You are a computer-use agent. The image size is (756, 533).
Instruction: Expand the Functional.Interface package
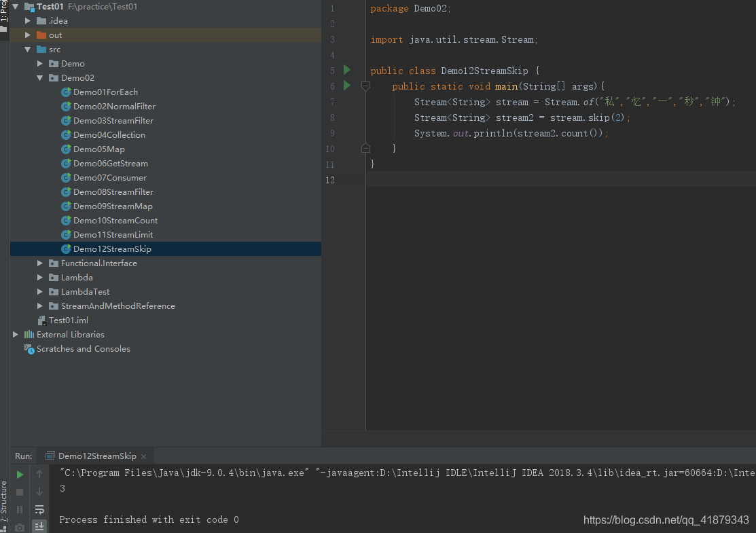[x=40, y=263]
